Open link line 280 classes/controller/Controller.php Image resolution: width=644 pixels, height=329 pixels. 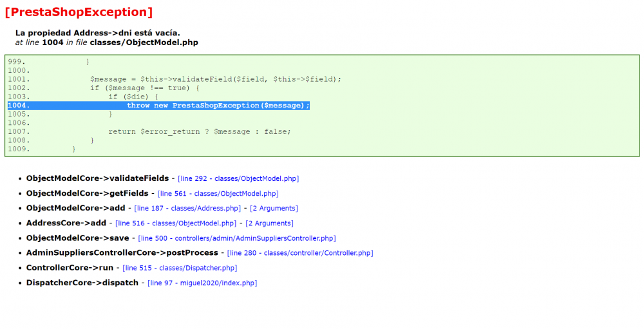coord(300,253)
